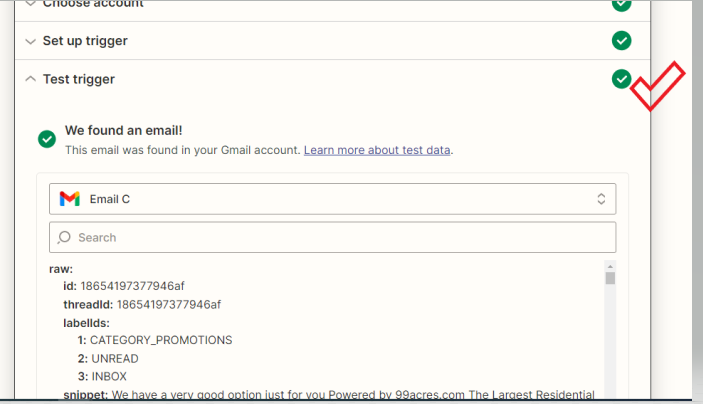Open the Email C dropdown
The width and height of the screenshot is (703, 404).
333,199
